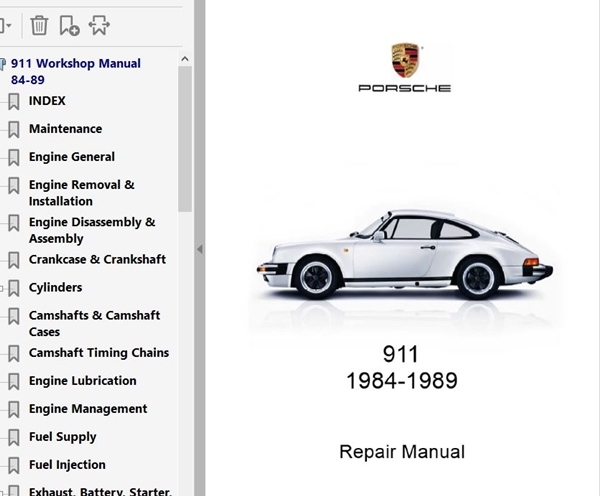
Task: Click the white 911 car image
Action: pos(404,255)
